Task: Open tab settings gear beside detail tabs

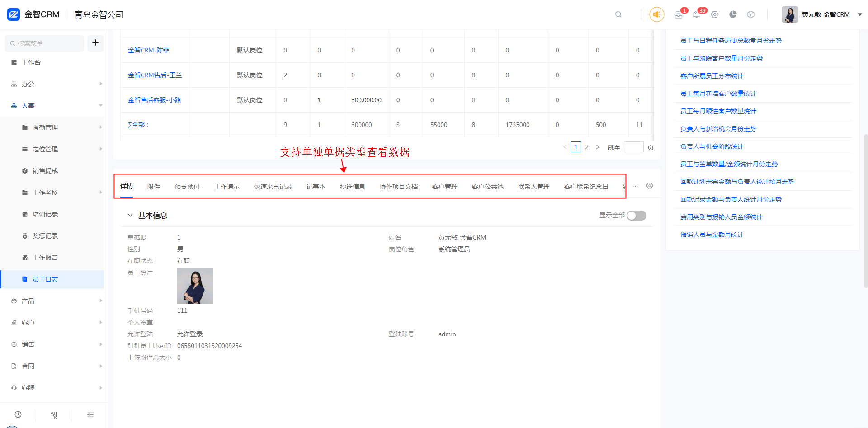Action: click(x=650, y=186)
